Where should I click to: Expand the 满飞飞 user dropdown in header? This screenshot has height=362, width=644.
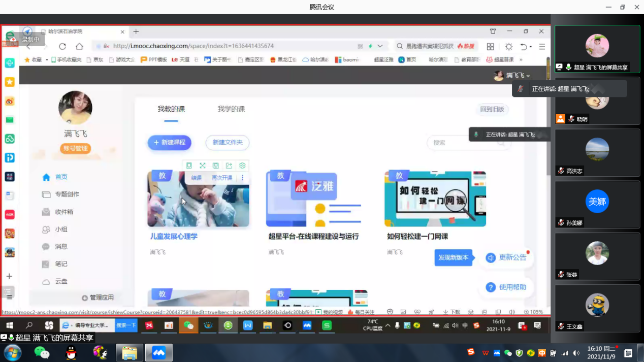click(x=528, y=76)
